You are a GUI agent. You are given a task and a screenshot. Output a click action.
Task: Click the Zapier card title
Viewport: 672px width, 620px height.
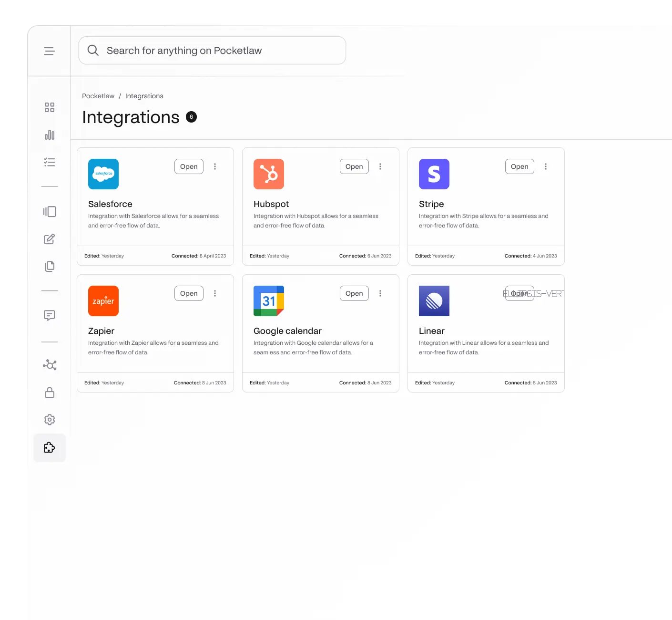point(101,331)
